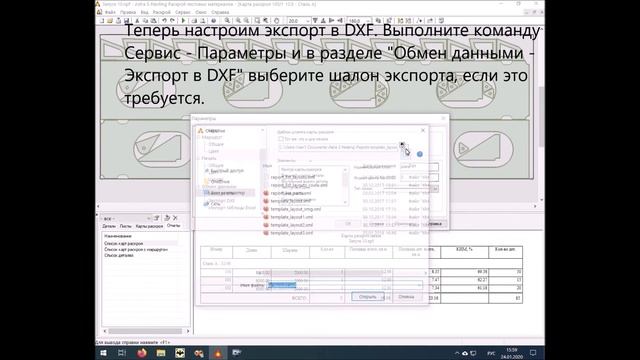The height and width of the screenshot is (360, 640).
Task: Click the first magnifier zoom toolbar icon
Action: coord(227,20)
